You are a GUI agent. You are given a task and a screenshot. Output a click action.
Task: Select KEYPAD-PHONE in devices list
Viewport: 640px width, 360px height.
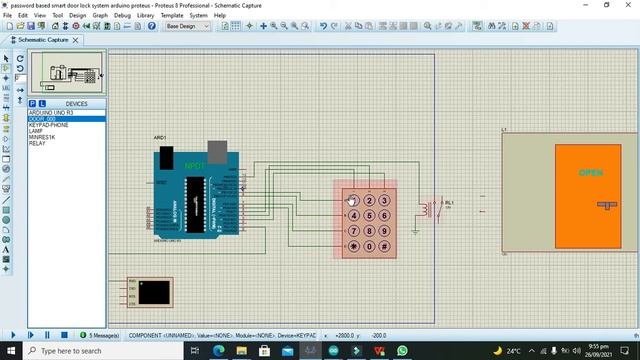click(x=67, y=125)
